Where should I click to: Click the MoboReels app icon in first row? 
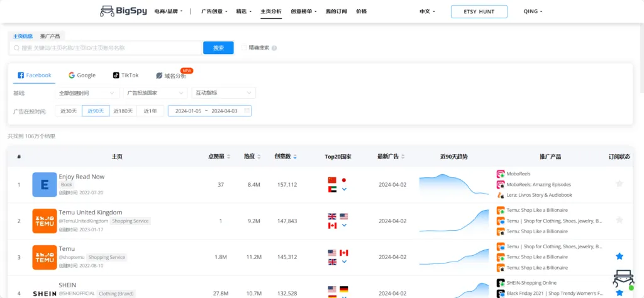(x=501, y=174)
